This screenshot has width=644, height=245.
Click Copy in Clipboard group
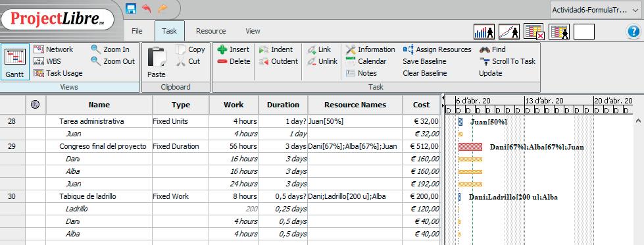pos(190,49)
